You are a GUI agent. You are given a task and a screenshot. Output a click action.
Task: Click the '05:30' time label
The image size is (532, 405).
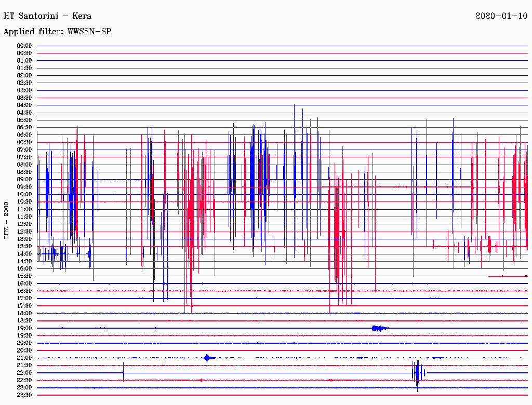click(24, 128)
